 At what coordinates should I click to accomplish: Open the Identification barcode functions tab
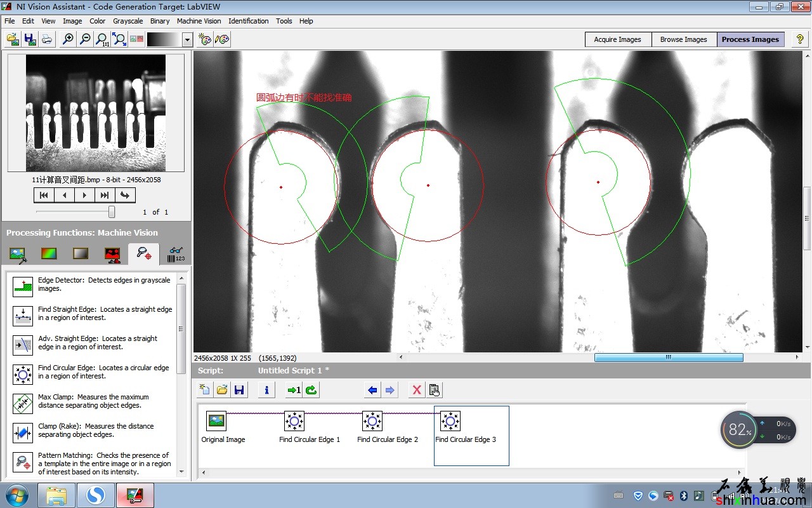point(176,254)
